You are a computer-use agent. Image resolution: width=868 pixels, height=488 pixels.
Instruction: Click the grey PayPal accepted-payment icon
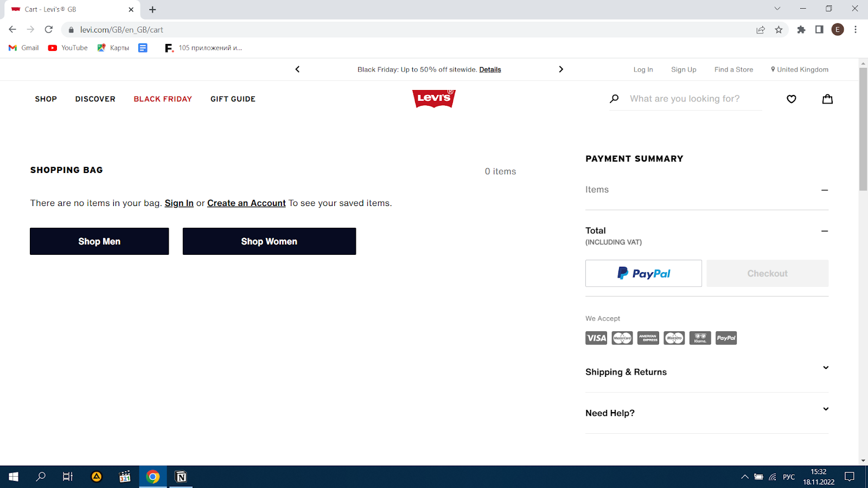click(726, 338)
